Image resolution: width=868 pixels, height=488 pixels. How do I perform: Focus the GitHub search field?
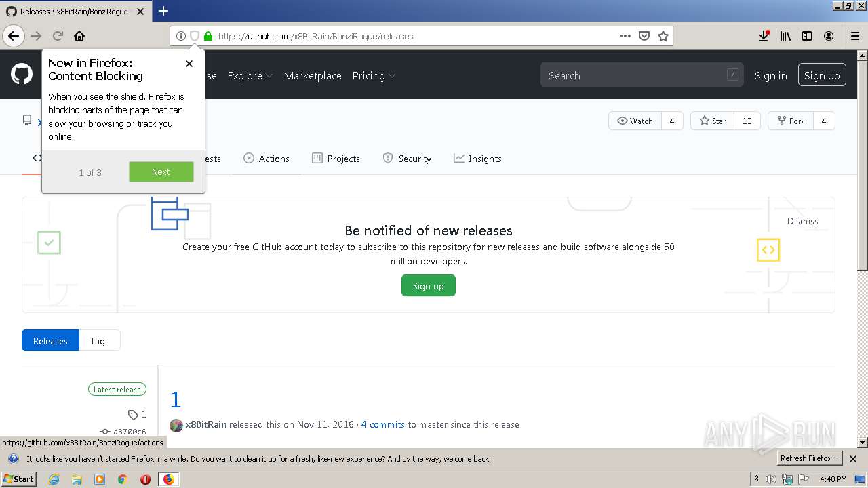[x=642, y=75]
